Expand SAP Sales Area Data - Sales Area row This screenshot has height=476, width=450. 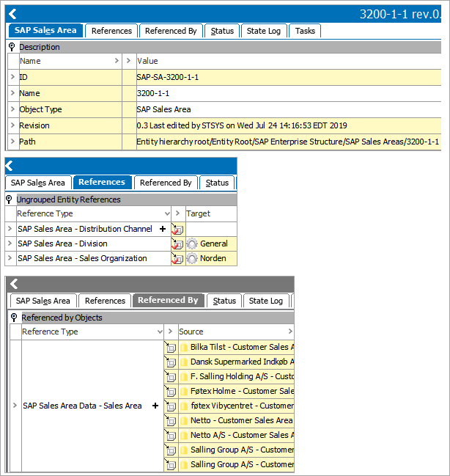point(15,406)
